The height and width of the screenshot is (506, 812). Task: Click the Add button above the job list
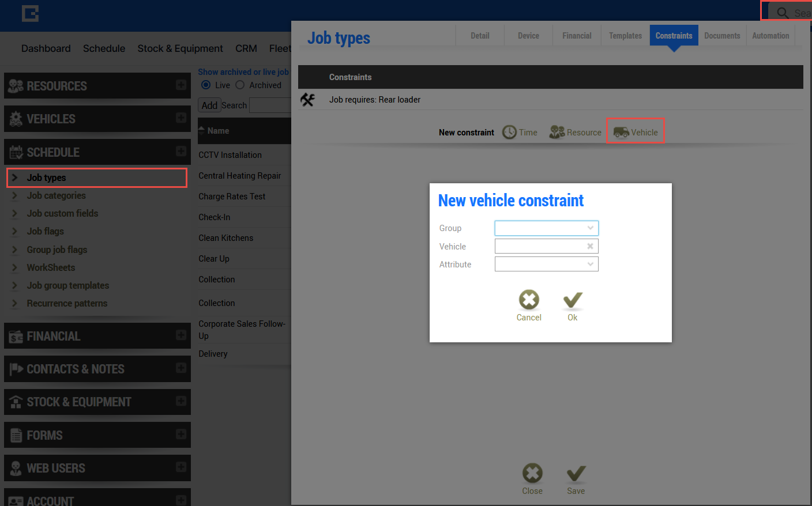coord(209,105)
